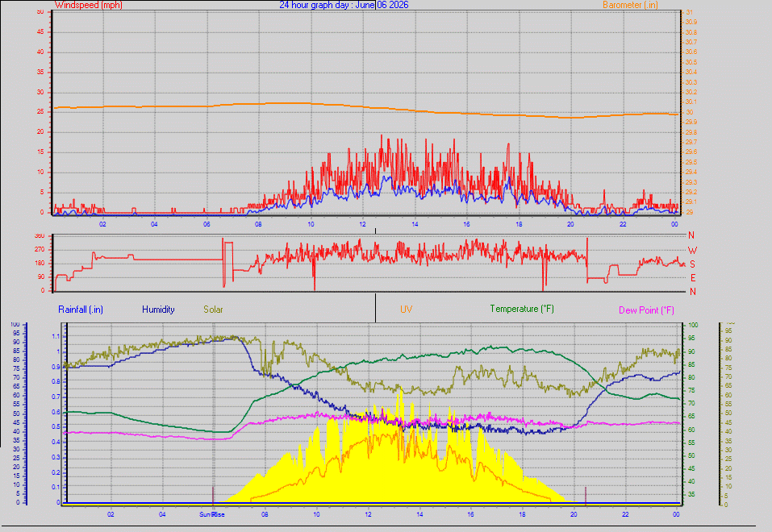Screen dimensions: 772x532
Task: Click the "Humidity" legend label
Action: click(x=158, y=310)
